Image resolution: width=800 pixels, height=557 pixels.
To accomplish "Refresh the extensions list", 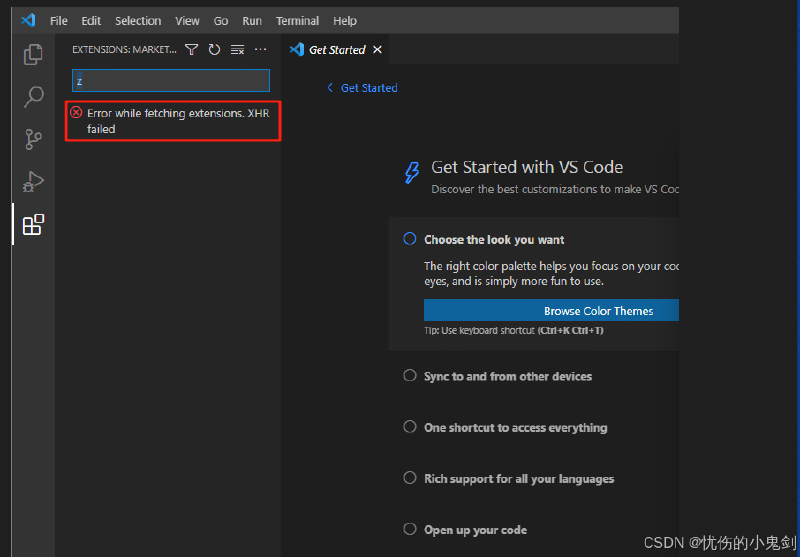I will [x=214, y=49].
